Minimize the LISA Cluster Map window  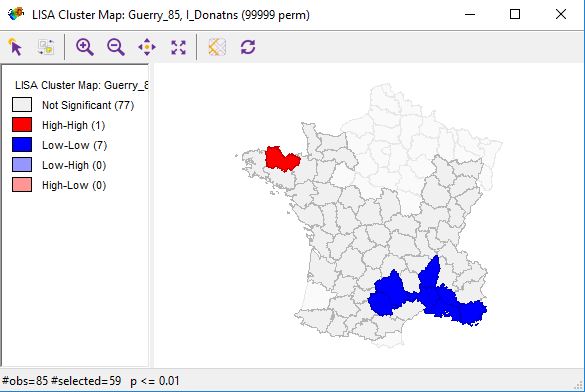tap(470, 15)
